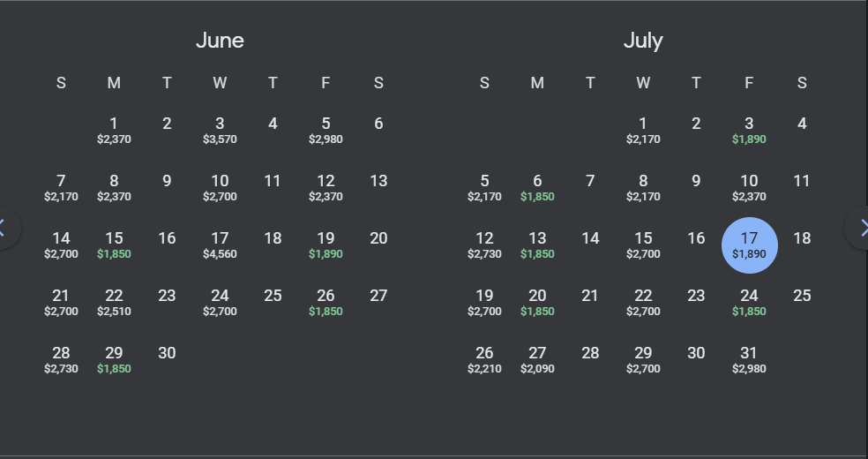The width and height of the screenshot is (868, 459).
Task: Choose June 26 at $1,850
Action: click(325, 302)
